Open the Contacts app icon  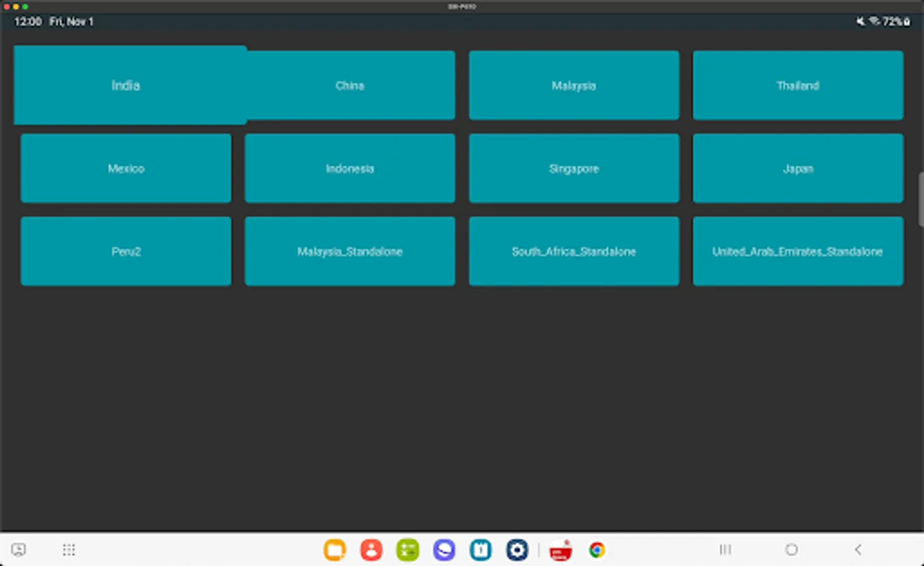pos(371,550)
